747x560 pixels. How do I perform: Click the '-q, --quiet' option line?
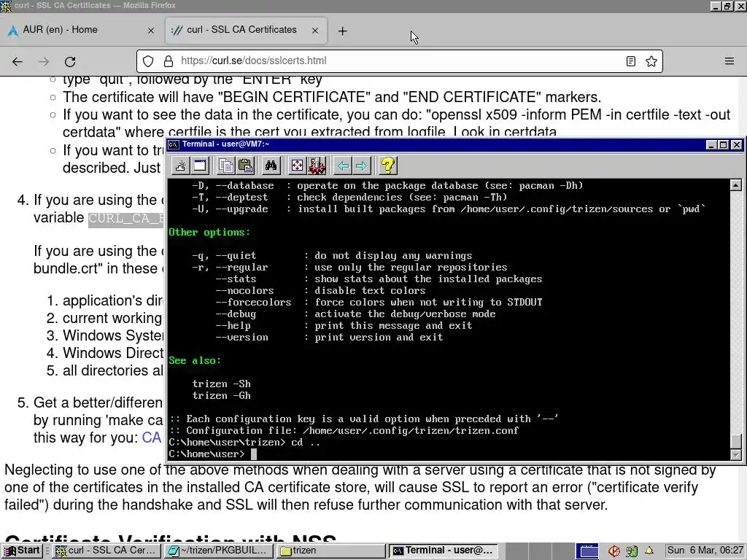332,256
